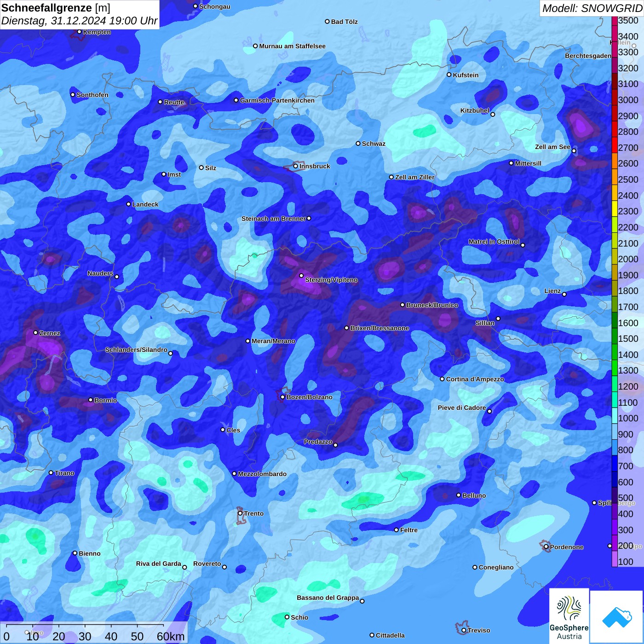Screen dimensions: 644x644
Task: Click the 'Bassano del Grappa' label
Action: [x=328, y=598]
